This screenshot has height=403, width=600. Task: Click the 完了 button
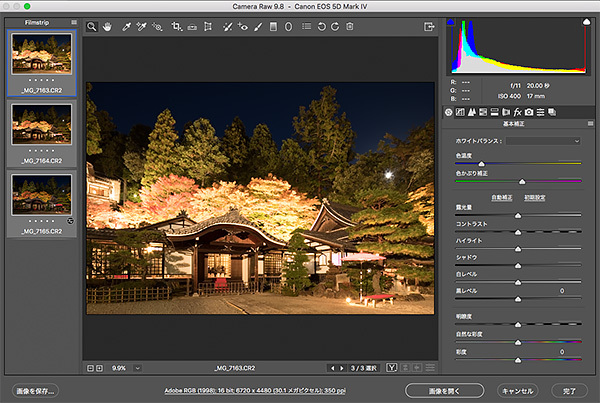point(569,391)
